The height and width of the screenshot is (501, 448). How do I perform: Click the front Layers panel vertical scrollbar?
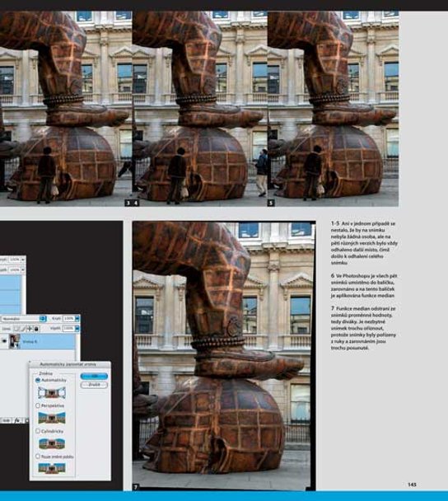77,347
